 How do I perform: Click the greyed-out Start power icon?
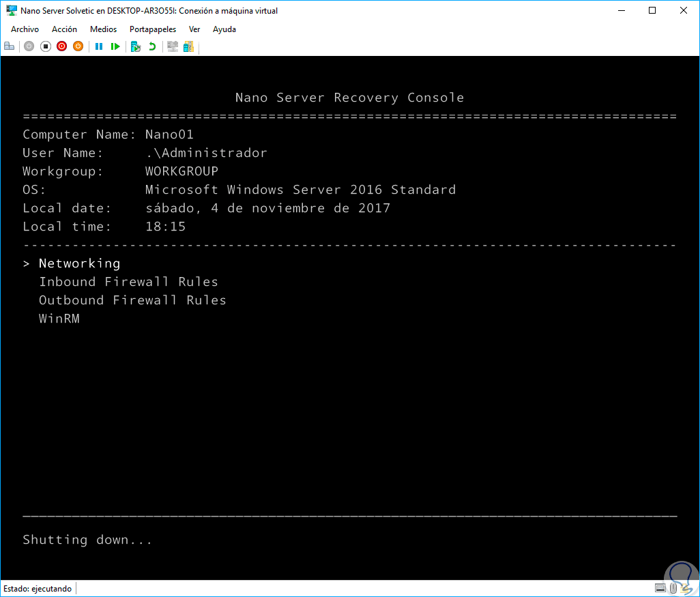click(x=29, y=46)
